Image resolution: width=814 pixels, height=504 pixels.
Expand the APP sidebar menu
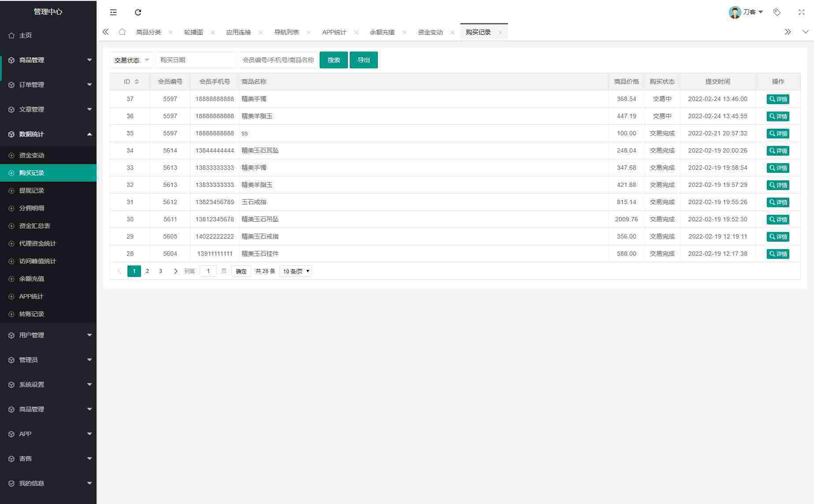[48, 434]
